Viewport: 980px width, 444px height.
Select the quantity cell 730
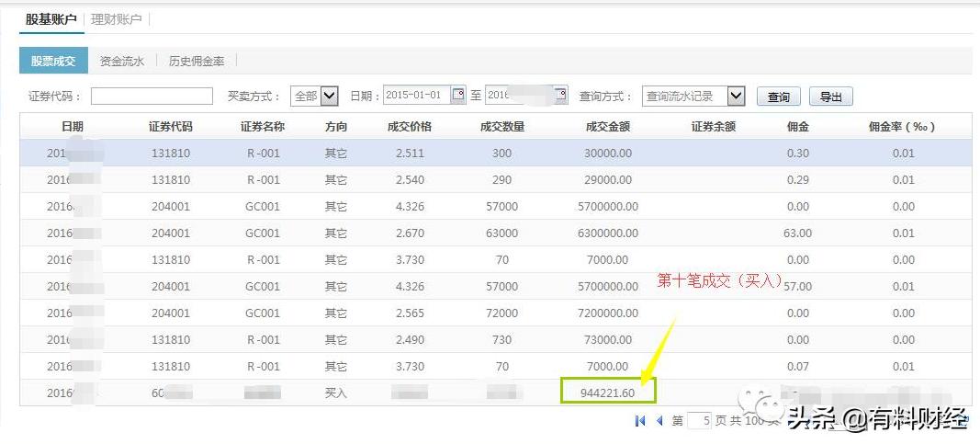pyautogui.click(x=501, y=339)
